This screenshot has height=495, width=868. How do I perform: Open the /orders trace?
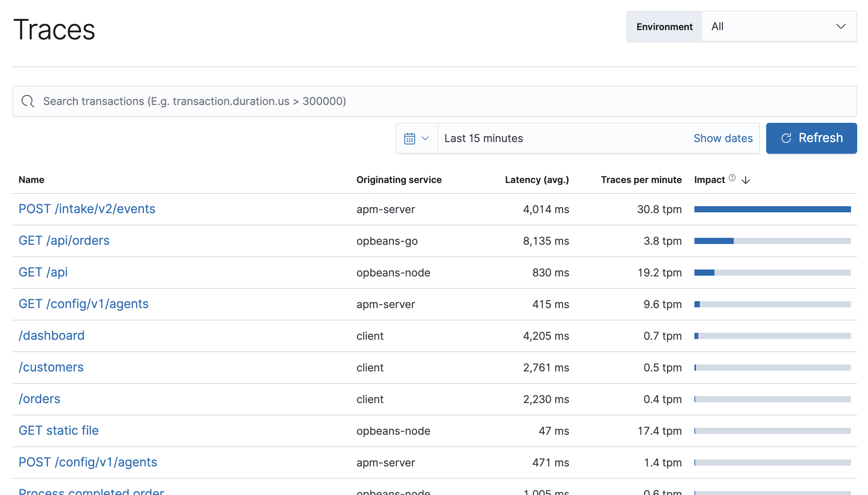click(39, 399)
